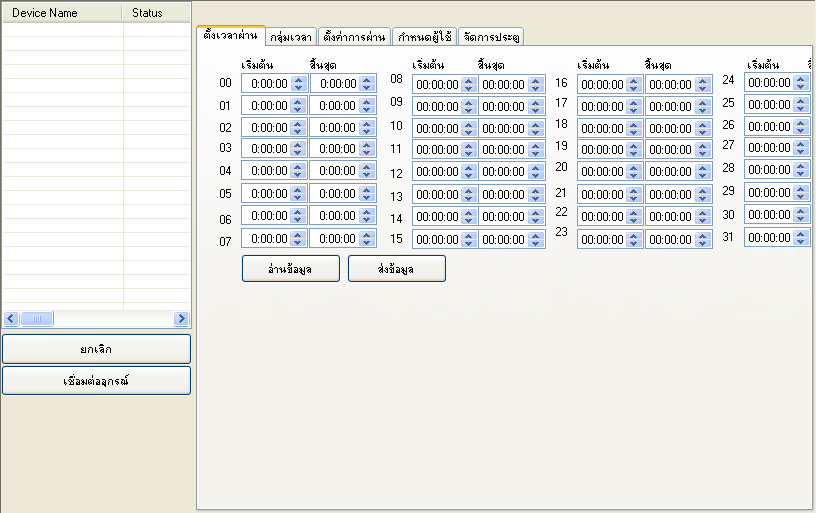The image size is (817, 513).
Task: Click row 13 end time spinner
Action: tap(536, 194)
